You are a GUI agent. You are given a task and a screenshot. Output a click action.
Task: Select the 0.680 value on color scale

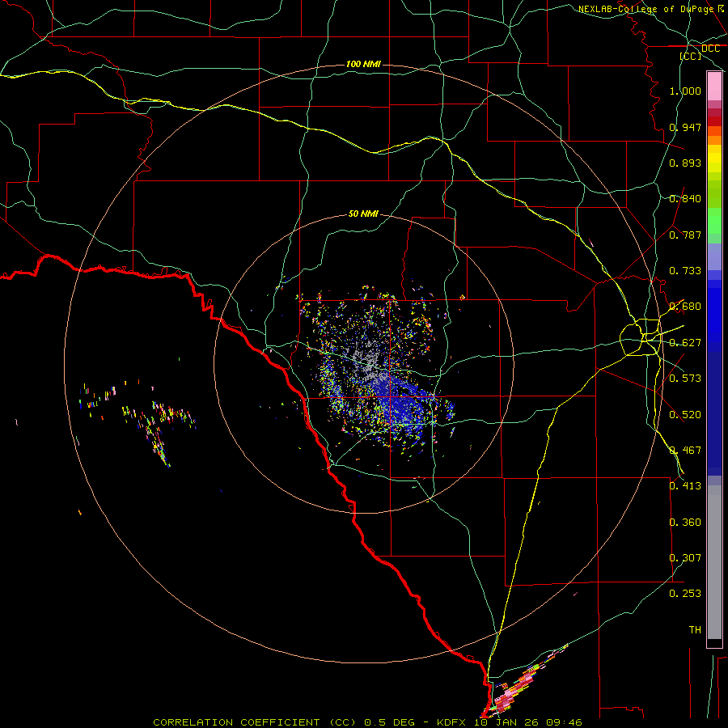tap(685, 307)
